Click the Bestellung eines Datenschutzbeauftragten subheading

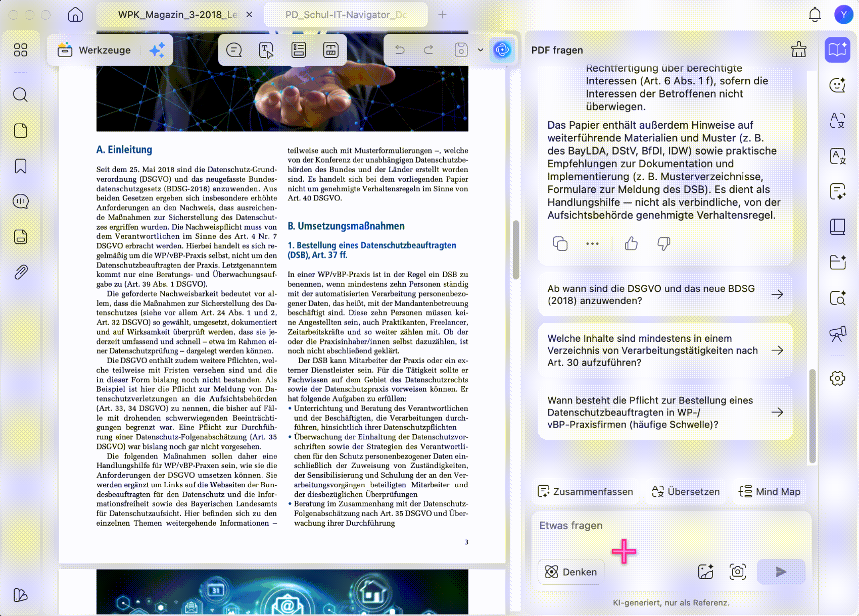372,250
